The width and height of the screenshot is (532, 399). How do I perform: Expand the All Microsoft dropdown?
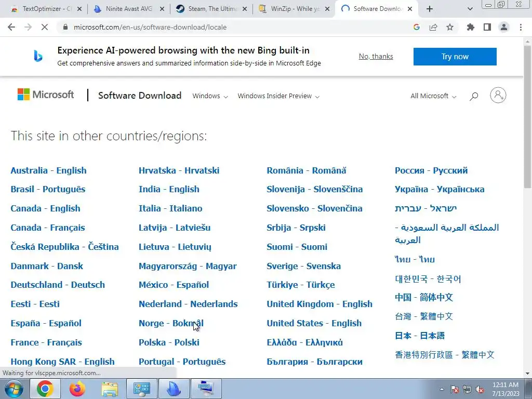coord(433,96)
